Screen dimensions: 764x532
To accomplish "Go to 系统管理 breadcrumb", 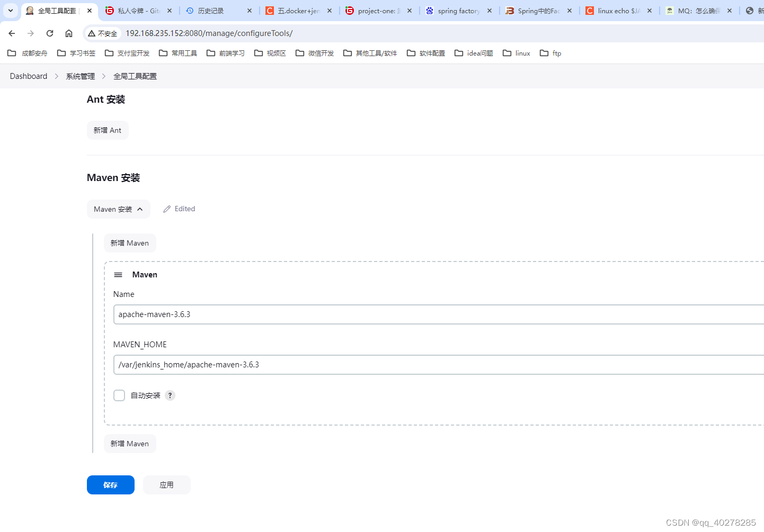I will pos(81,76).
